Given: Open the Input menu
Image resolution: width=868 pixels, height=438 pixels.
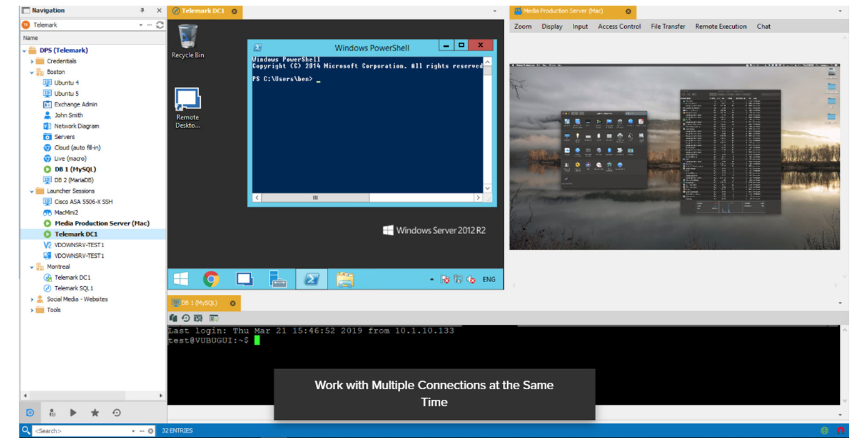Looking at the screenshot, I should (x=580, y=26).
